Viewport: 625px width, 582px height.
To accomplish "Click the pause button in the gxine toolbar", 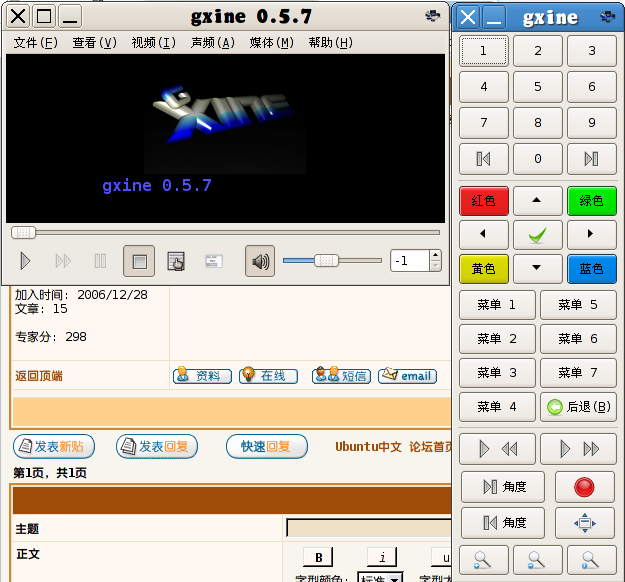I will pyautogui.click(x=100, y=262).
